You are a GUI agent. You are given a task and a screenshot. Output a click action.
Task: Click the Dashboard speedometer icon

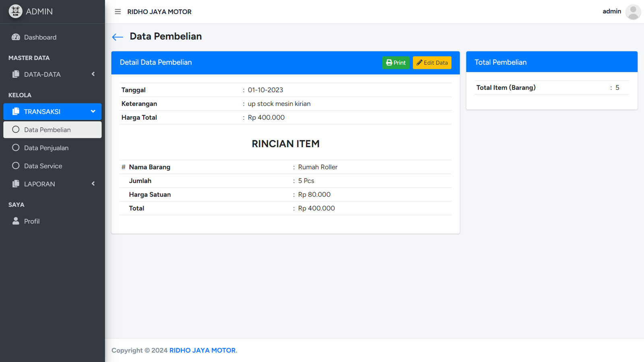16,37
